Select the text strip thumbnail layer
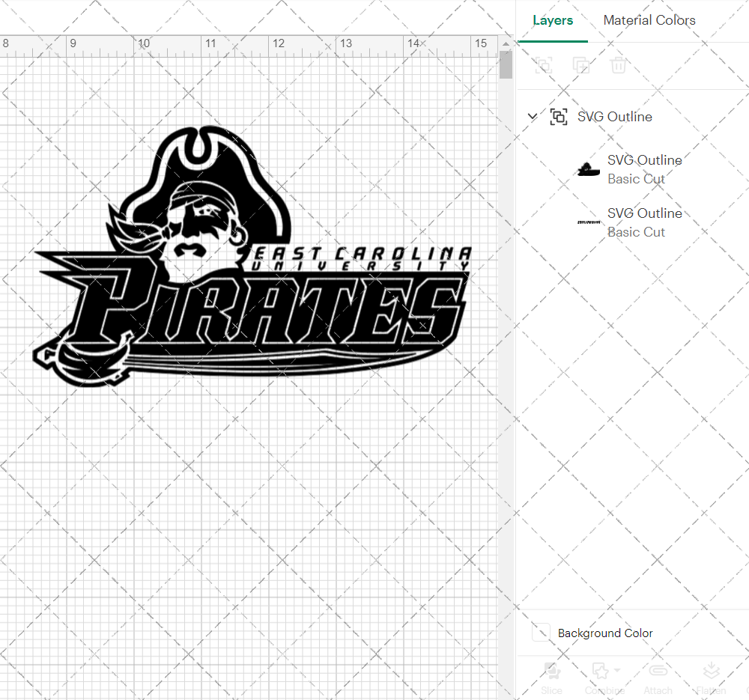749x700 pixels. 589,222
